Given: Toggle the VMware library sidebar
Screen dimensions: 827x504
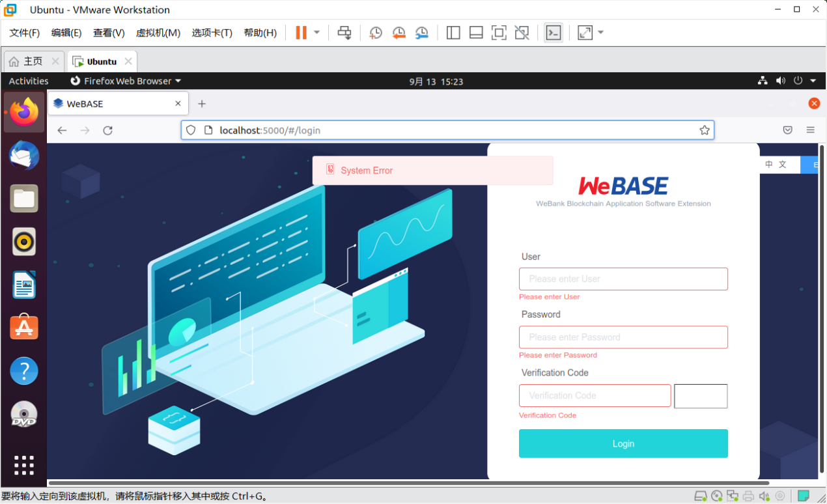Looking at the screenshot, I should click(x=453, y=33).
